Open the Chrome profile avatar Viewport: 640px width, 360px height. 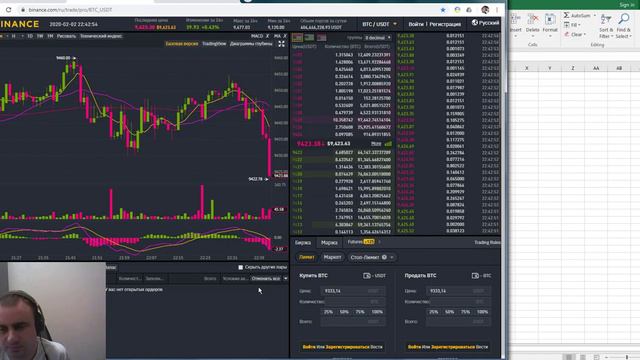(485, 9)
